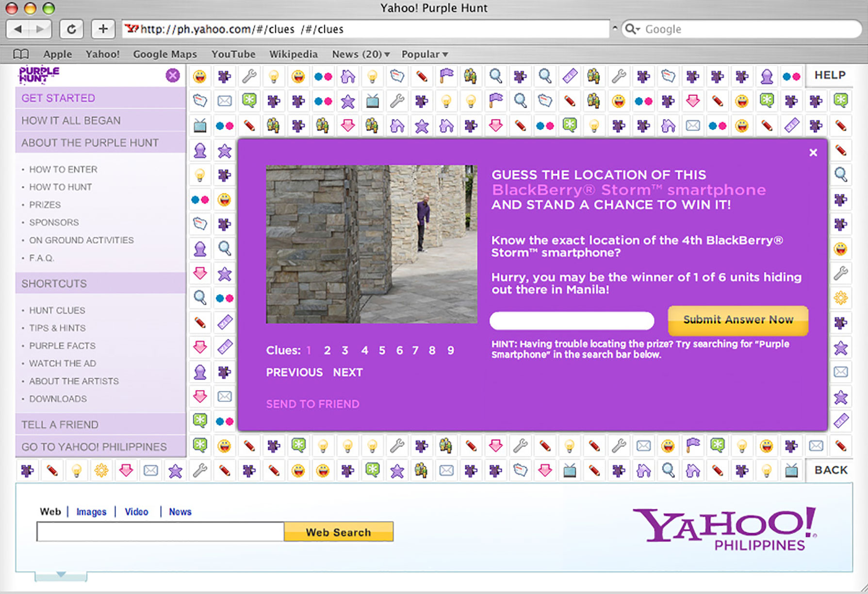The image size is (868, 594).
Task: Open the YouTube bookmark
Action: [233, 54]
